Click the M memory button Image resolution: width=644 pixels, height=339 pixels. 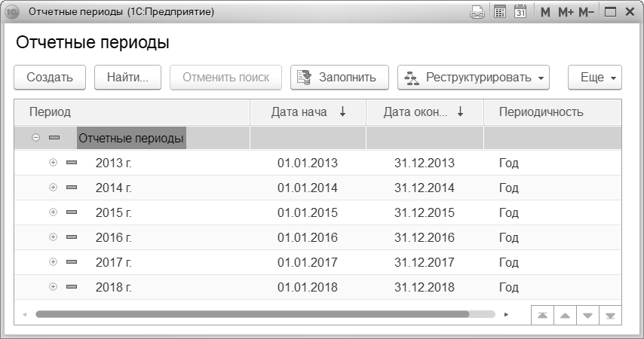545,13
